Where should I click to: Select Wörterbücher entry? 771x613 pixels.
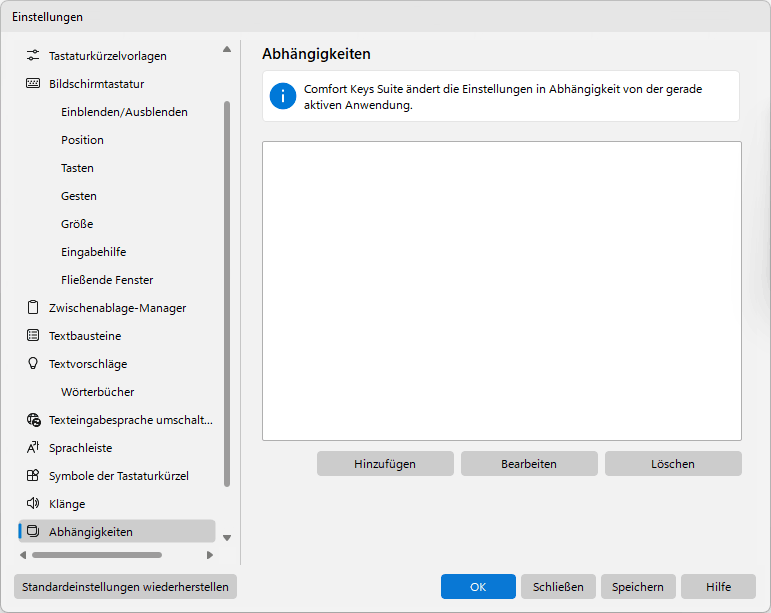97,392
